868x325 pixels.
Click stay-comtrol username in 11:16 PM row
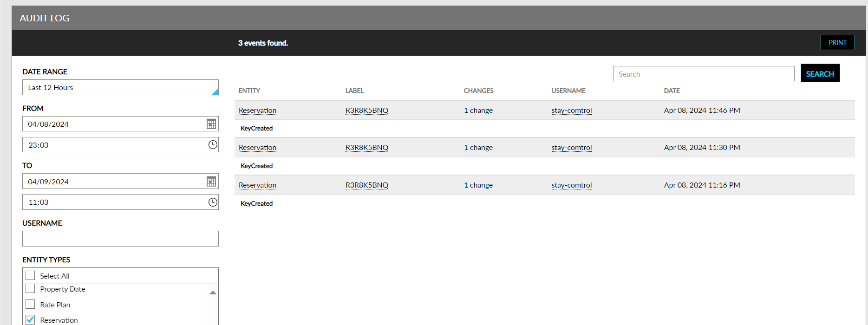pyautogui.click(x=572, y=185)
